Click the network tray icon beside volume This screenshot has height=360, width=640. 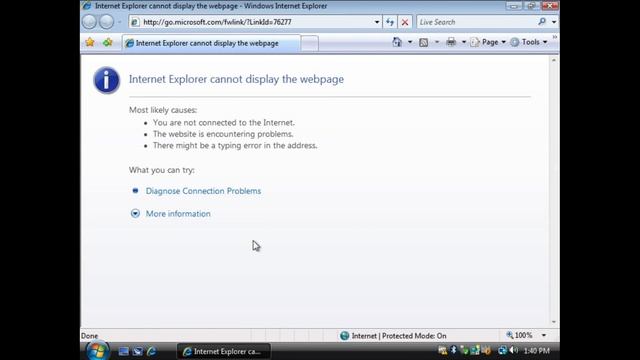pos(502,351)
